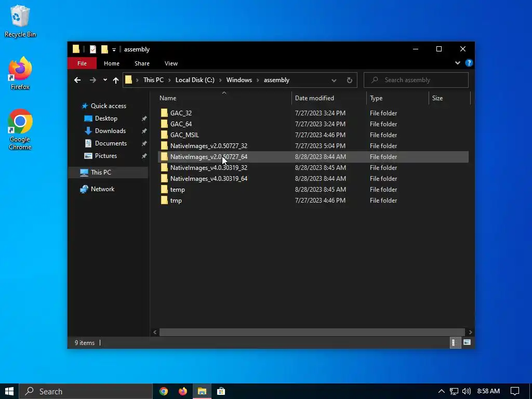532x399 pixels.
Task: Click the tmp folder icon
Action: coord(164,200)
